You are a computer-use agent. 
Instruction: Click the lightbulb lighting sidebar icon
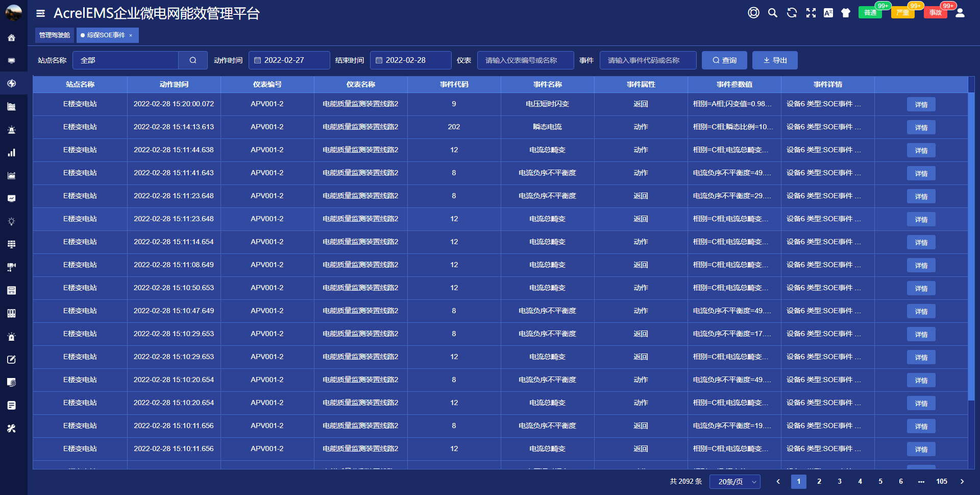(11, 222)
